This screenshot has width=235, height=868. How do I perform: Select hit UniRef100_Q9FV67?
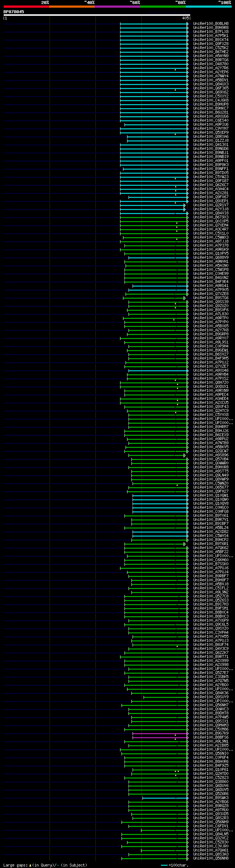211,197
